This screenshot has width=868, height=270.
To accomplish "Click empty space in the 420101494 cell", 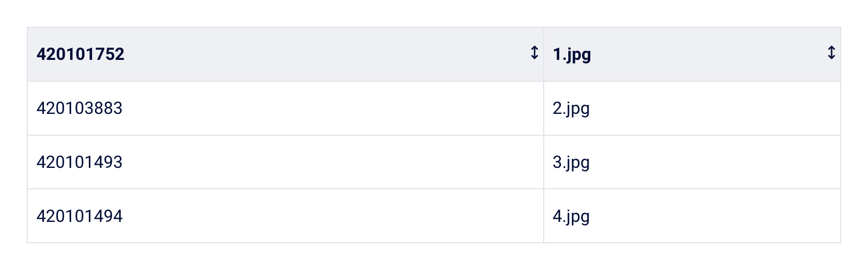I will 332,216.
